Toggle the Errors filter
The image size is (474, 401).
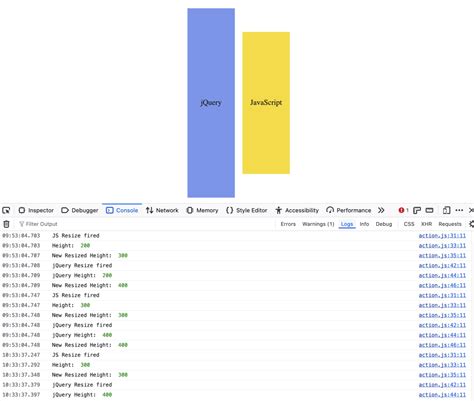tap(288, 224)
